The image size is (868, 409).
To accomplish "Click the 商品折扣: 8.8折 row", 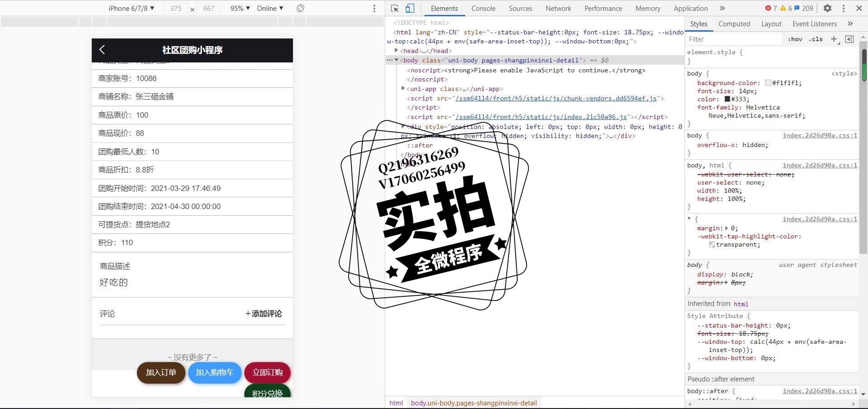I will (x=192, y=170).
